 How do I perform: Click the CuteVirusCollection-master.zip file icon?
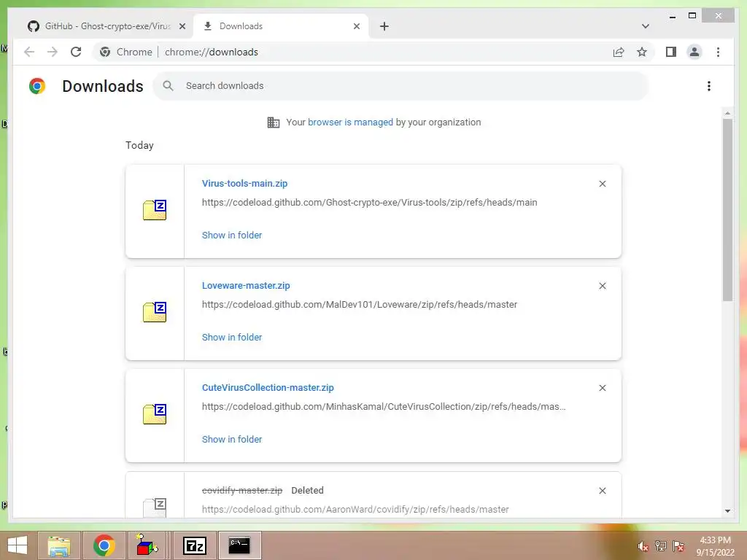pyautogui.click(x=155, y=414)
